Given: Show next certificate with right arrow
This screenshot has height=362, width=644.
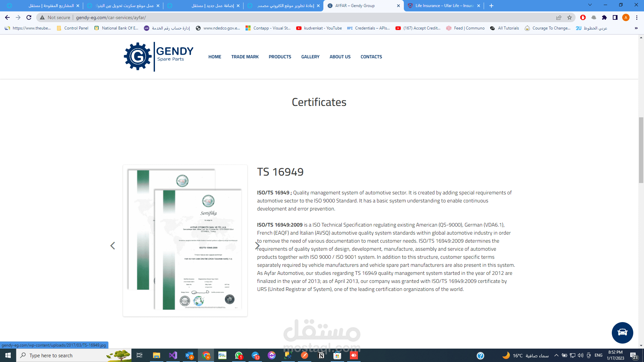Looking at the screenshot, I should [257, 246].
